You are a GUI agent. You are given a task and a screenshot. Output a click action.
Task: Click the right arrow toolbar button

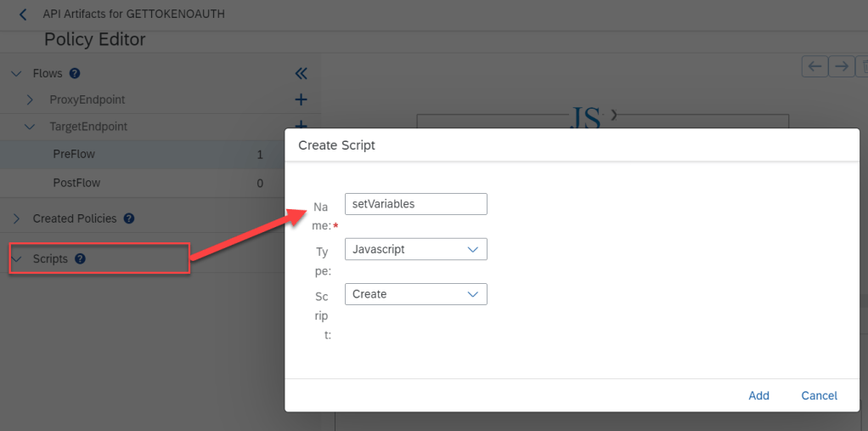pos(841,66)
